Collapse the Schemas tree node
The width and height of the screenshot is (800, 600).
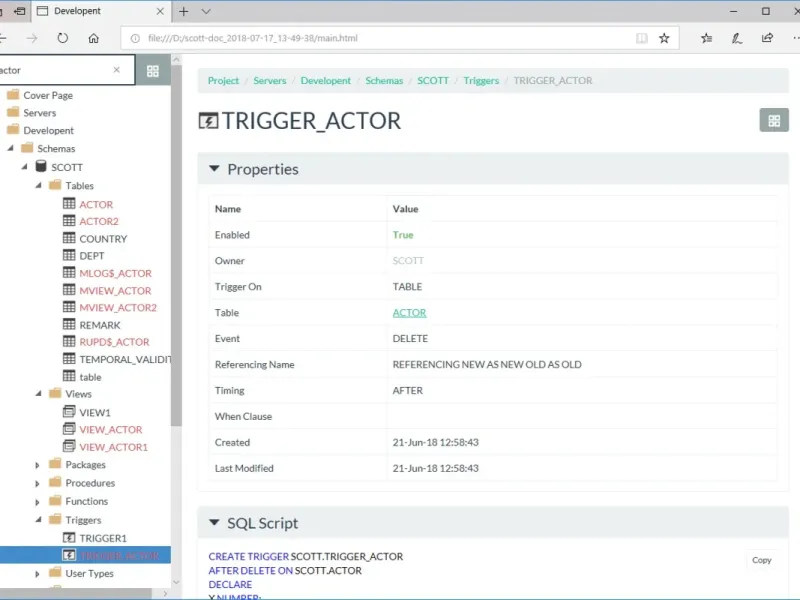tap(10, 148)
